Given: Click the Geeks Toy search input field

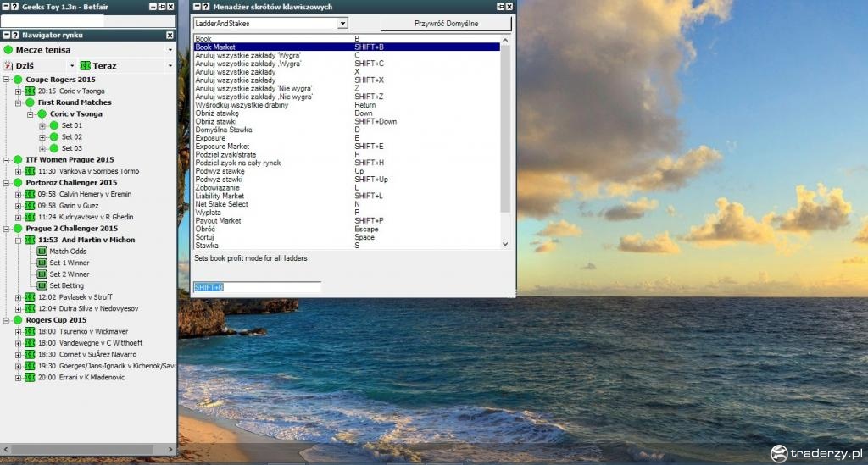Looking at the screenshot, I should click(88, 21).
